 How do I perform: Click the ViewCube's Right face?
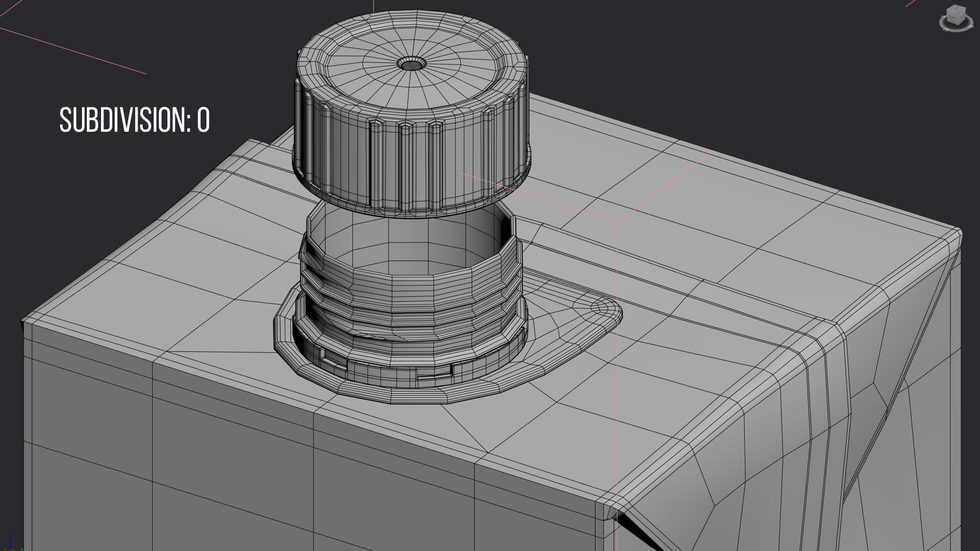pos(952,18)
